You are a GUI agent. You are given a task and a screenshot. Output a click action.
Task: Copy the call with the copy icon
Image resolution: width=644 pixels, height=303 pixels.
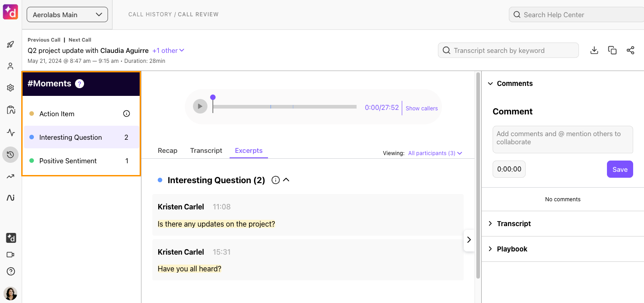pos(612,50)
